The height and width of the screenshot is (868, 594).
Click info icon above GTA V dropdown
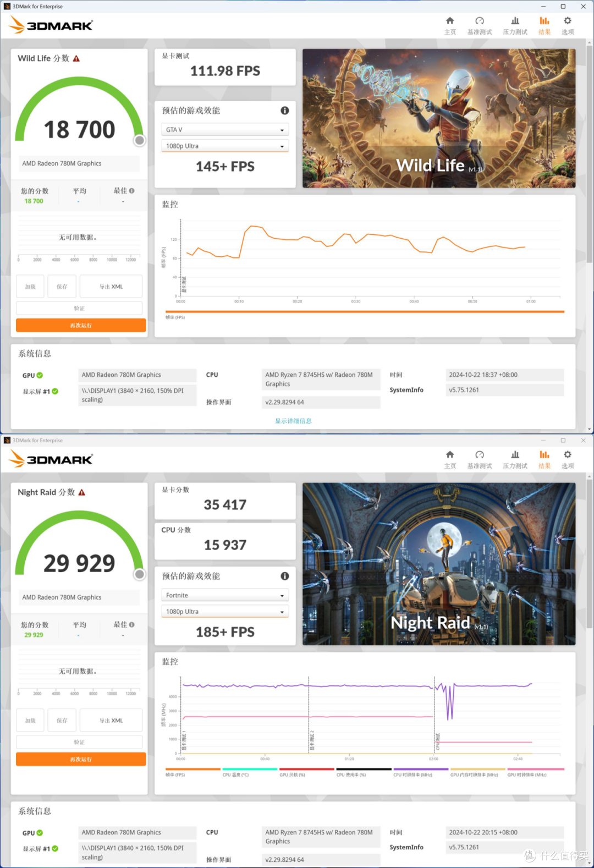point(285,111)
